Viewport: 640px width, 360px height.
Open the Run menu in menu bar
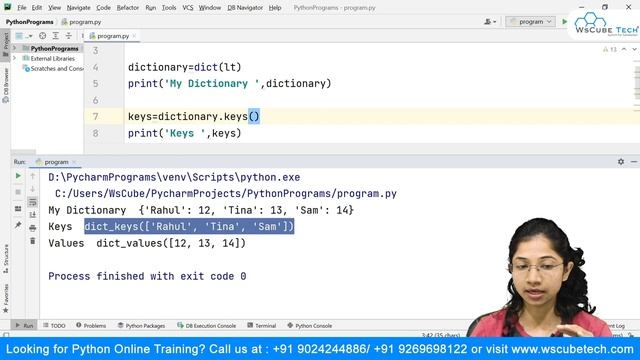point(150,8)
